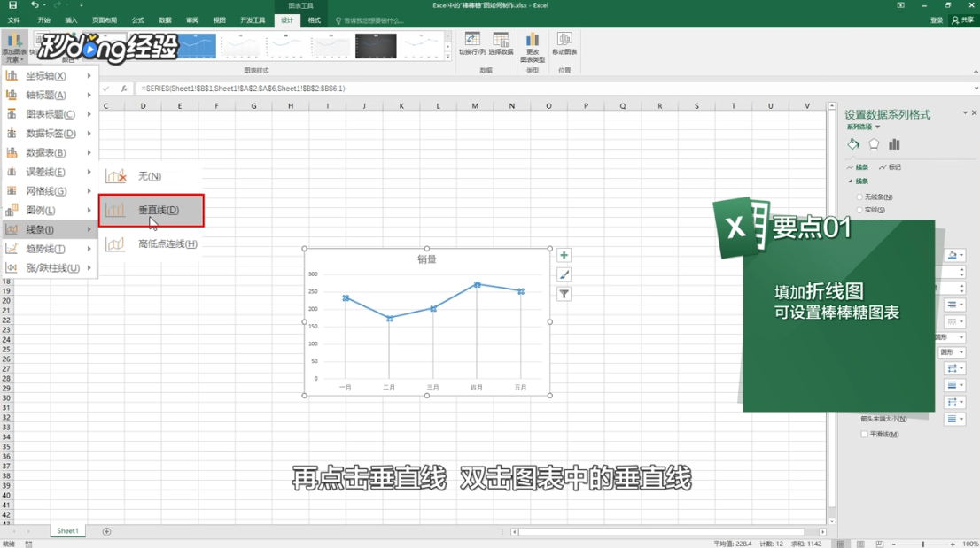Open the Up/Down Bars submenu

coord(50,267)
